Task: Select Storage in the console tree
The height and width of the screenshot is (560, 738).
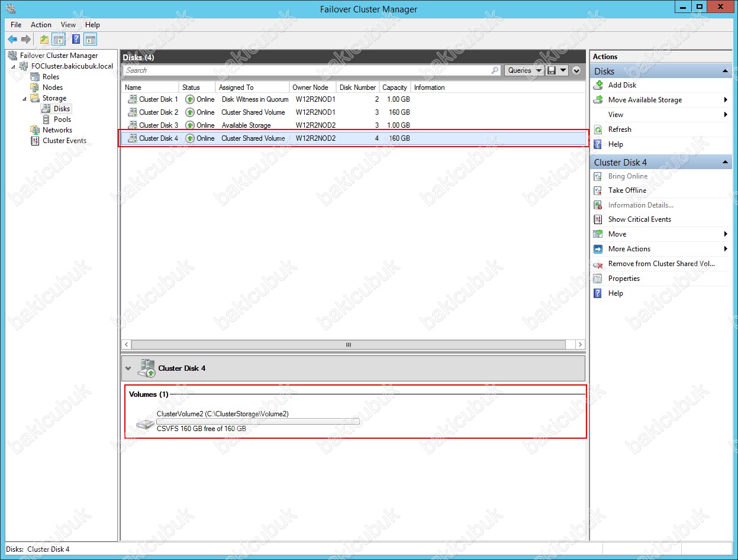Action: (x=54, y=98)
